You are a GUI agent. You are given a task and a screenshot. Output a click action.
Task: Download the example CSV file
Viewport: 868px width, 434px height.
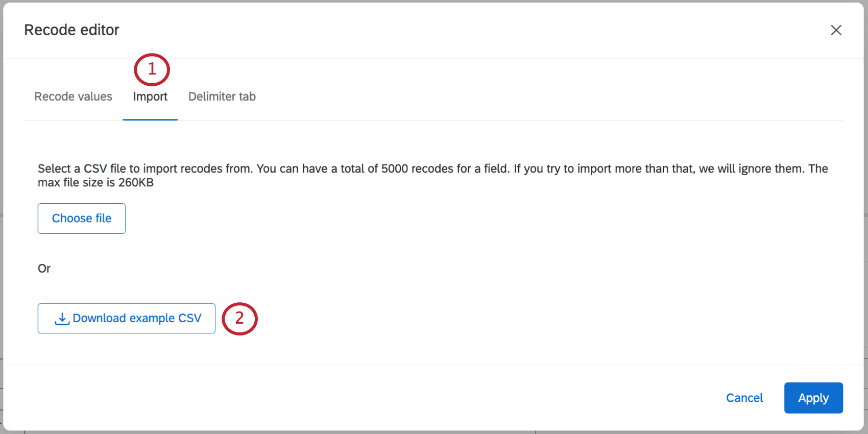pos(126,318)
